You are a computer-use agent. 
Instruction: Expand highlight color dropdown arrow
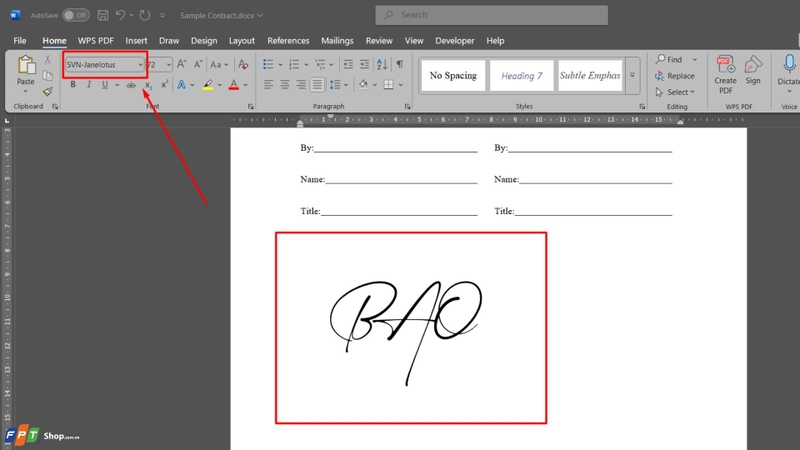(x=219, y=85)
